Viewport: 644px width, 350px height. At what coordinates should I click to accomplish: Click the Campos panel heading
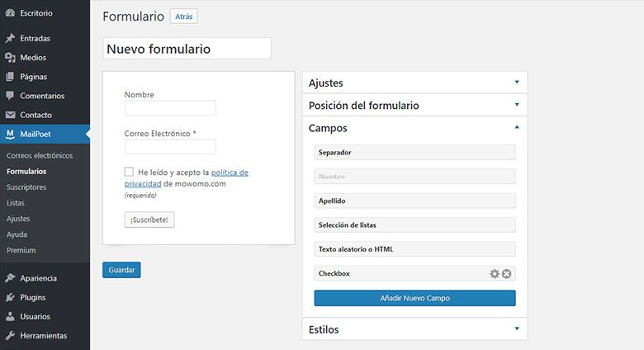[328, 128]
